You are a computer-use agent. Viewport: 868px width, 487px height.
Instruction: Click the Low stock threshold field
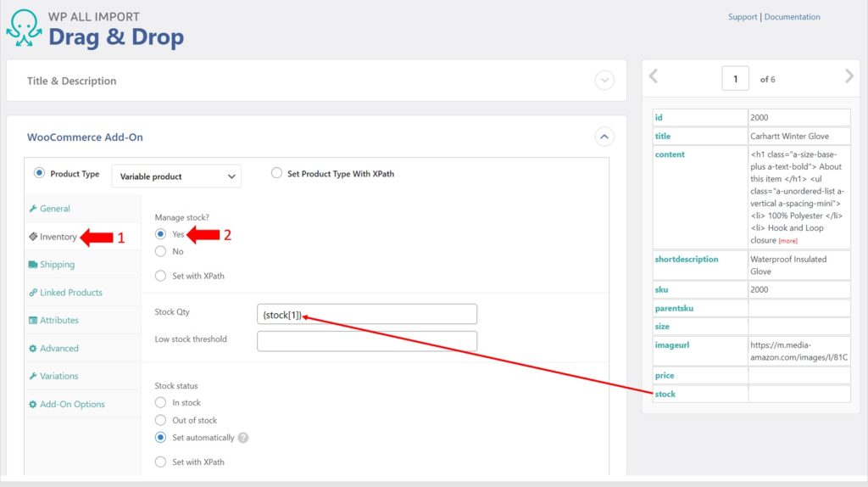(x=366, y=341)
